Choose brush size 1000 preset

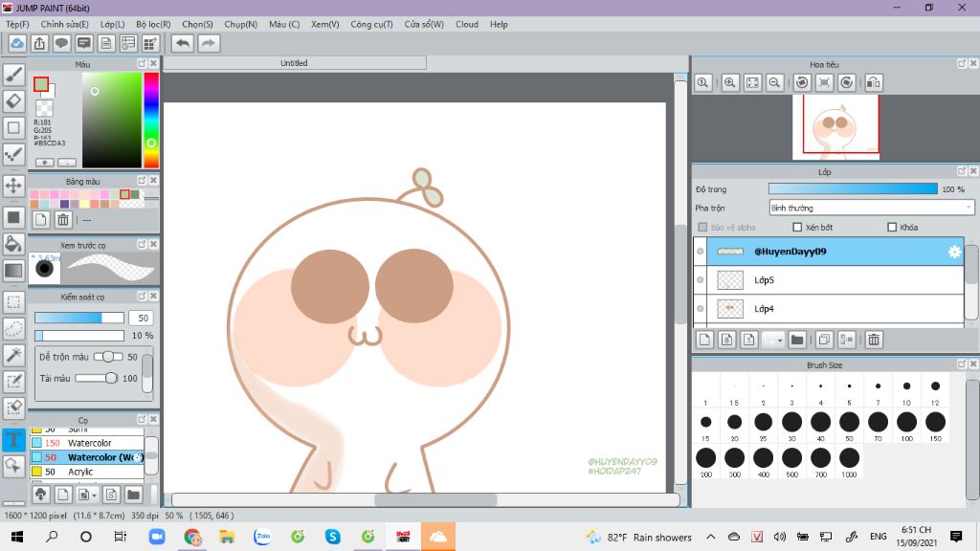(x=849, y=462)
